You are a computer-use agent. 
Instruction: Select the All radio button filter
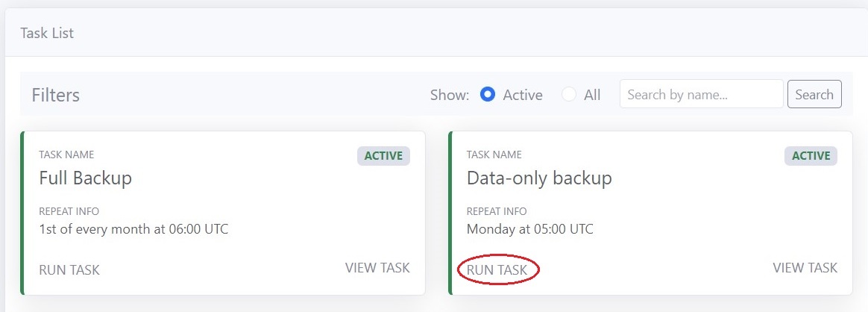click(569, 95)
